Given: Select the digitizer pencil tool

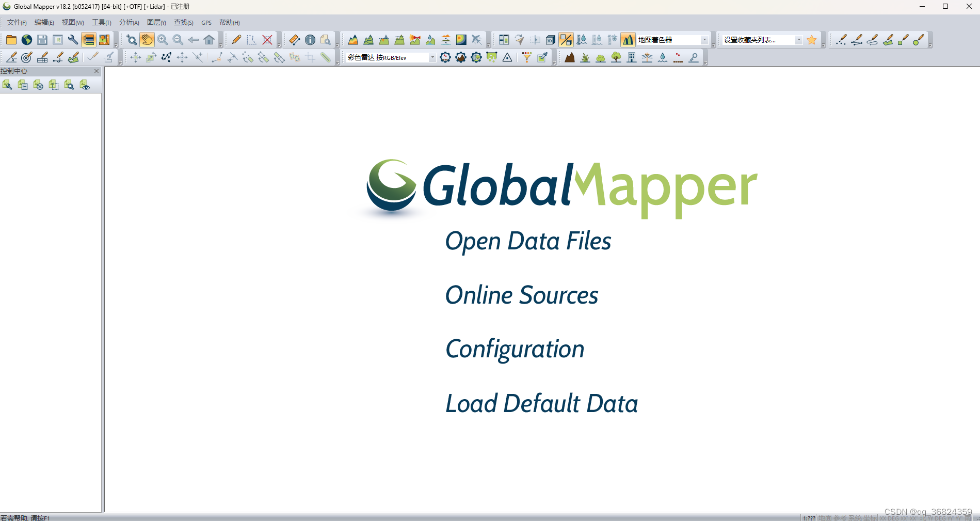Looking at the screenshot, I should pos(236,40).
